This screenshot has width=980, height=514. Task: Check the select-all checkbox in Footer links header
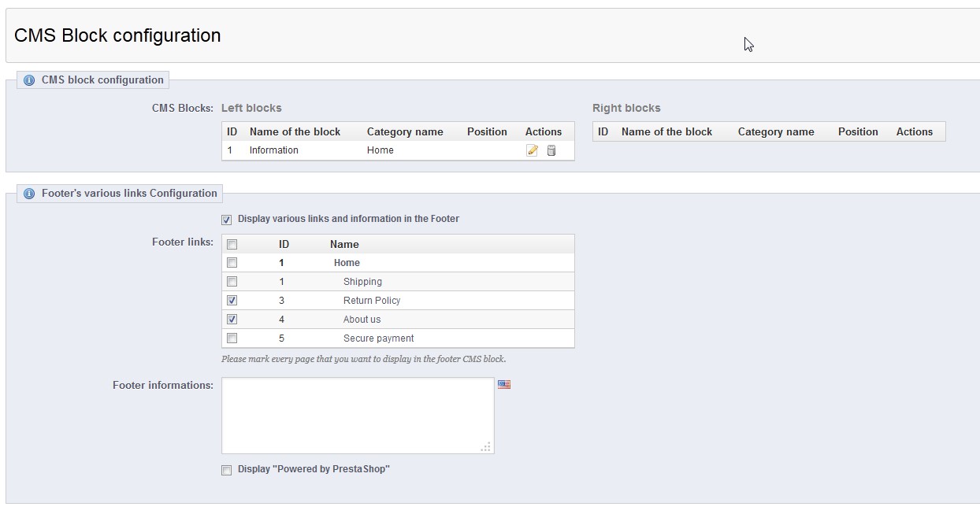click(x=232, y=245)
